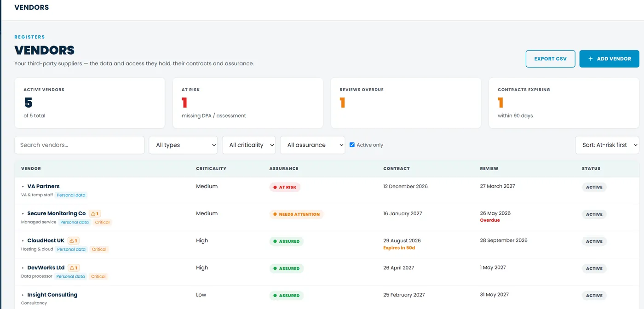
Task: Click the 28 September 2026 review date
Action: click(x=504, y=240)
